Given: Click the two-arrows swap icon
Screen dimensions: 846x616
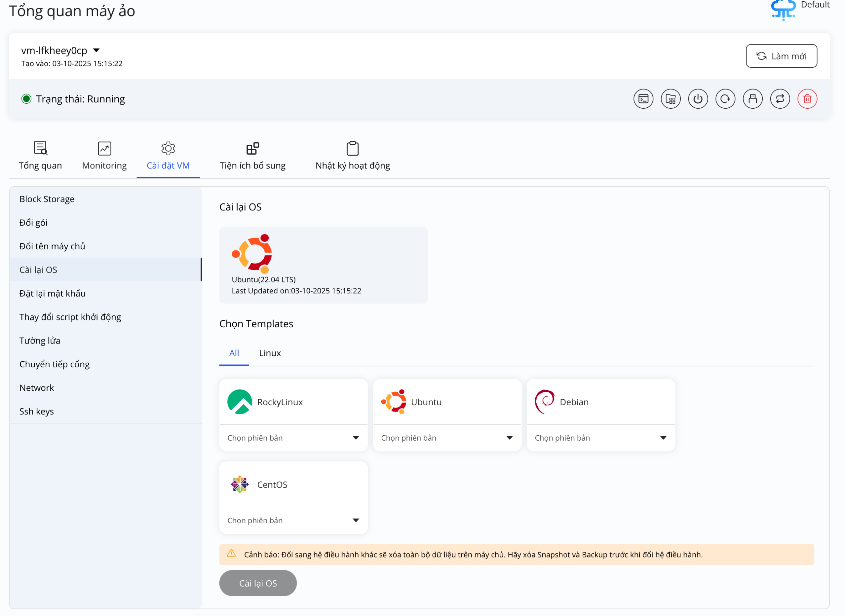Looking at the screenshot, I should tap(780, 99).
